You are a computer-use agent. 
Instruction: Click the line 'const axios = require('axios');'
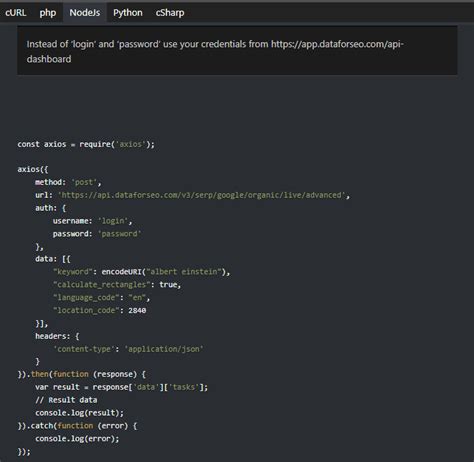86,144
